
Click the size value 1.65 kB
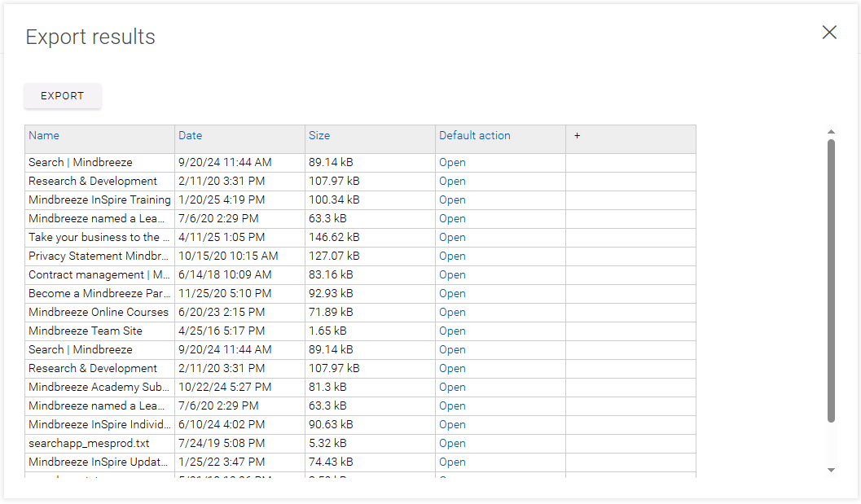(327, 331)
